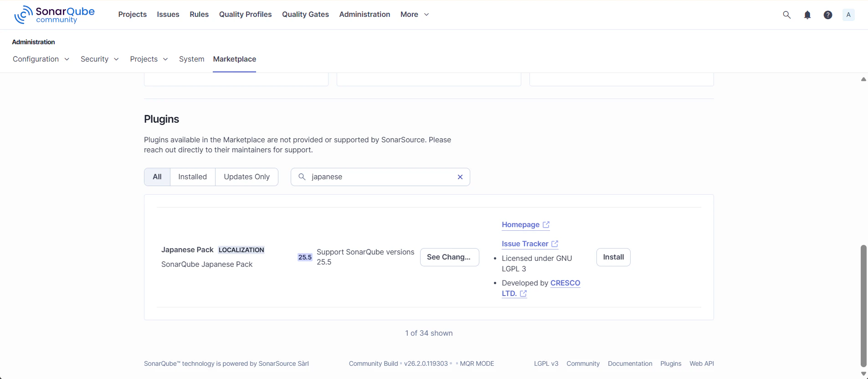This screenshot has width=868, height=379.
Task: Click the 'SonarQube Japanese Pack' description
Action: tap(207, 265)
